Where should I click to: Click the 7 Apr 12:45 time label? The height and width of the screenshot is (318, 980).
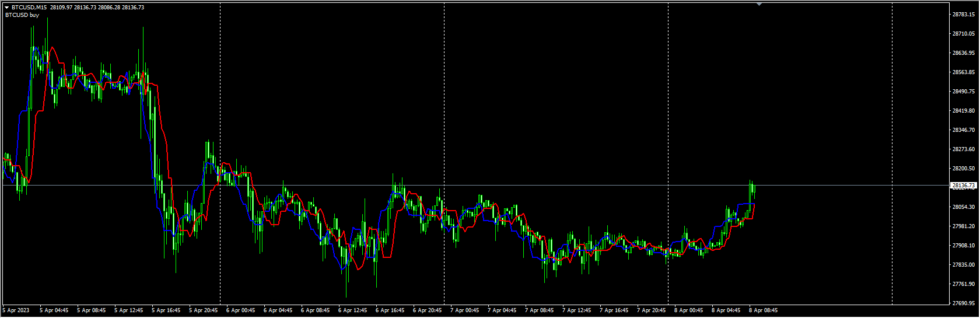tap(576, 310)
